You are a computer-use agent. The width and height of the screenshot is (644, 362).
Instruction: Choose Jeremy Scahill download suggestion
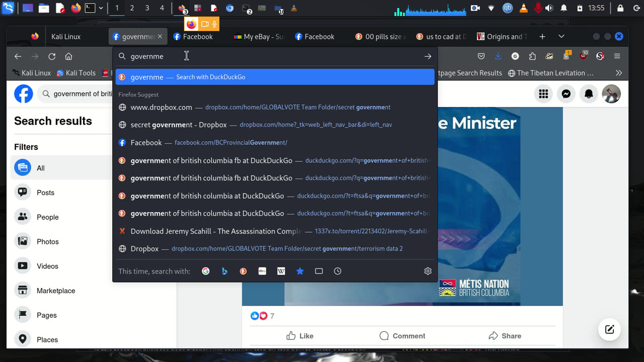[x=275, y=231]
